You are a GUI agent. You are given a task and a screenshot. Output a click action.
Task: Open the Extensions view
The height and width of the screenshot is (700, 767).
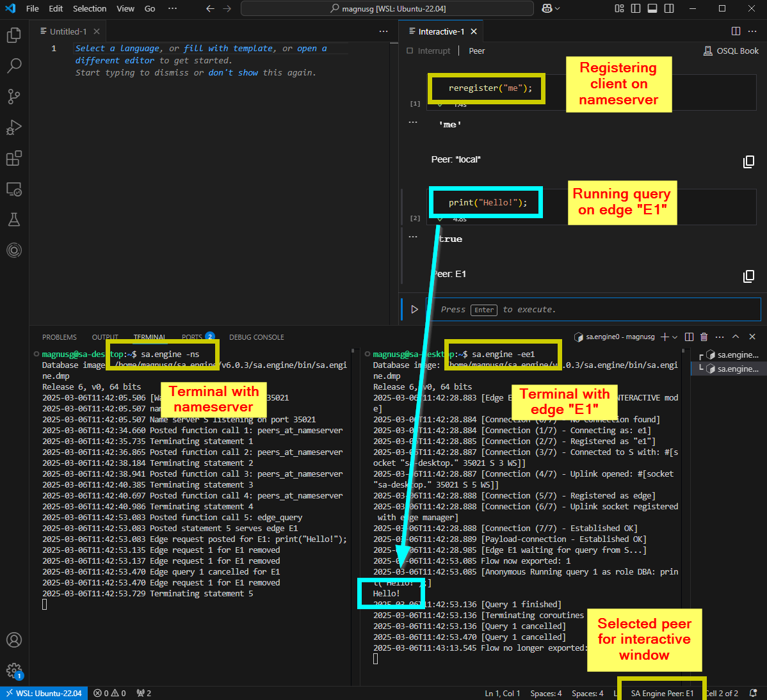[14, 158]
